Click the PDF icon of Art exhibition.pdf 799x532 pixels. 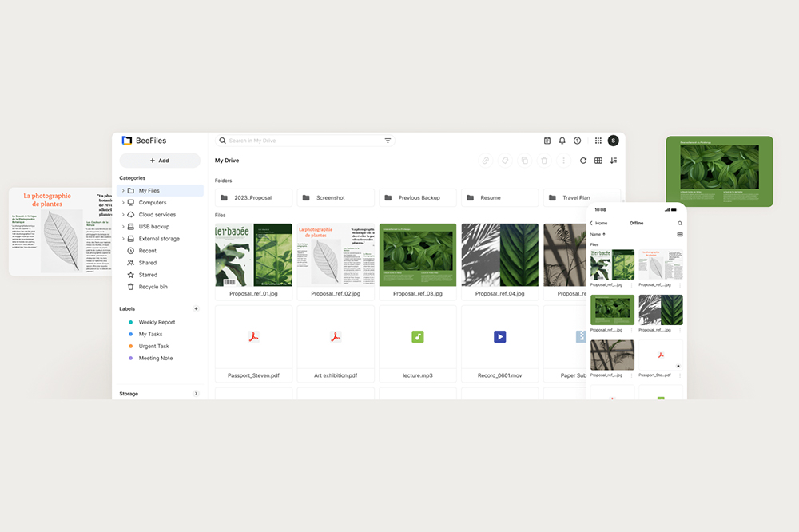pyautogui.click(x=336, y=337)
